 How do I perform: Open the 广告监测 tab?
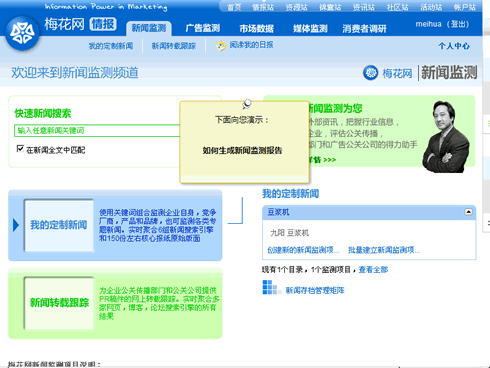click(x=203, y=28)
